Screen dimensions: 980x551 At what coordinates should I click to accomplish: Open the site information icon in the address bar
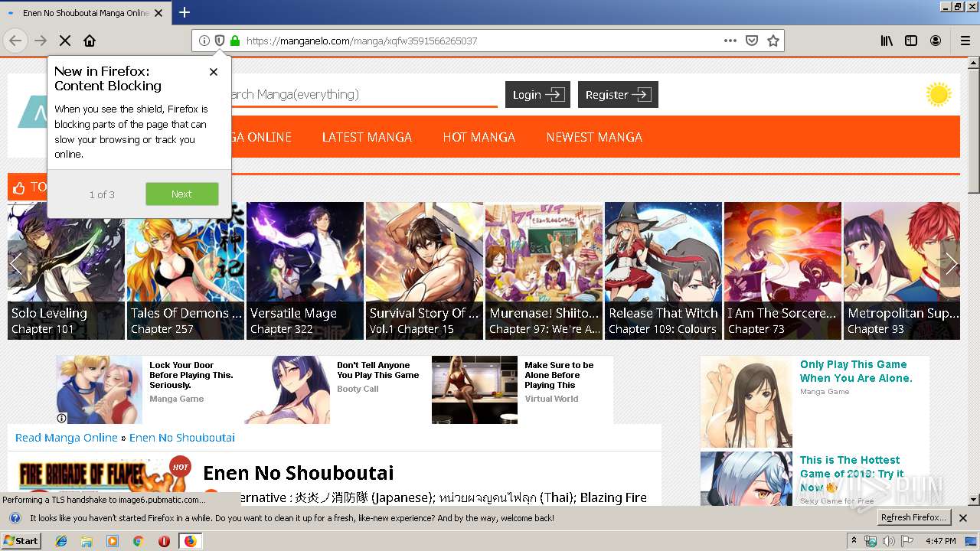204,41
